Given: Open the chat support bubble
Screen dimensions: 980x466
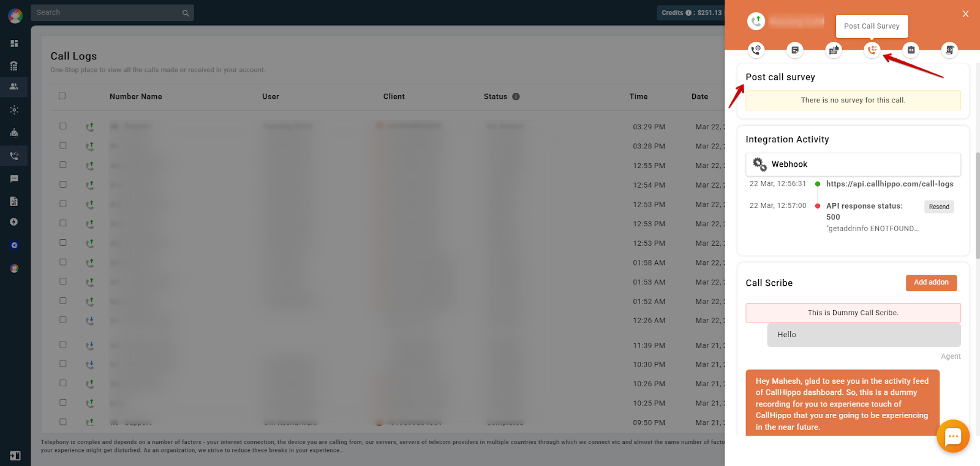Looking at the screenshot, I should click(953, 436).
